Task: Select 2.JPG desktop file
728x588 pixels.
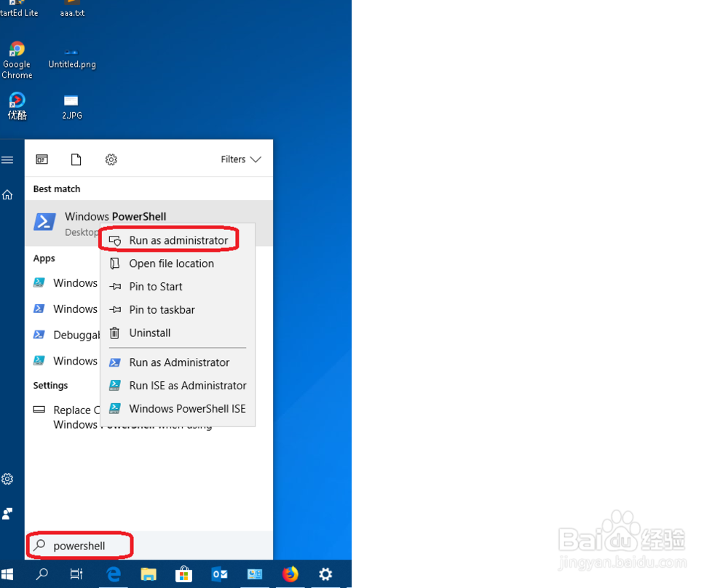Action: 72,107
